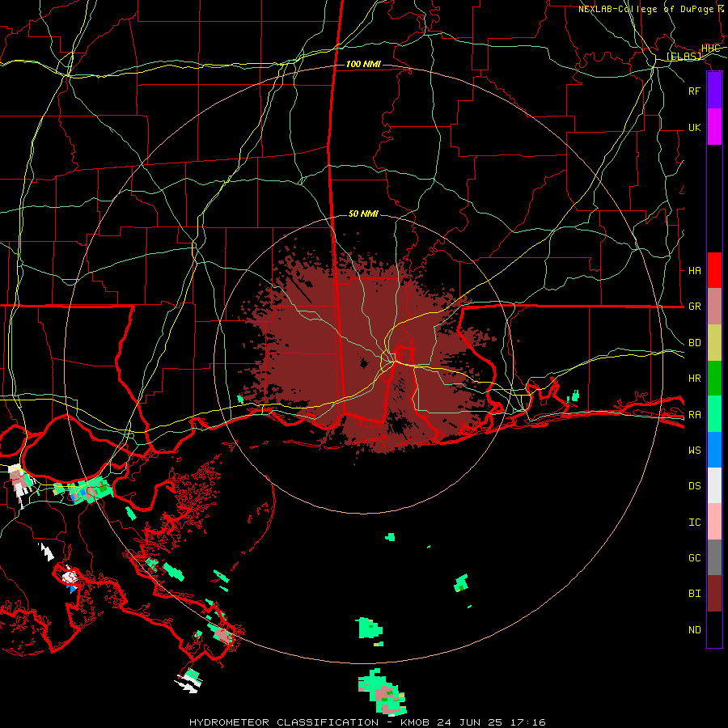The image size is (728, 728).
Task: Click the red HA legend color swatch
Action: coord(714,270)
